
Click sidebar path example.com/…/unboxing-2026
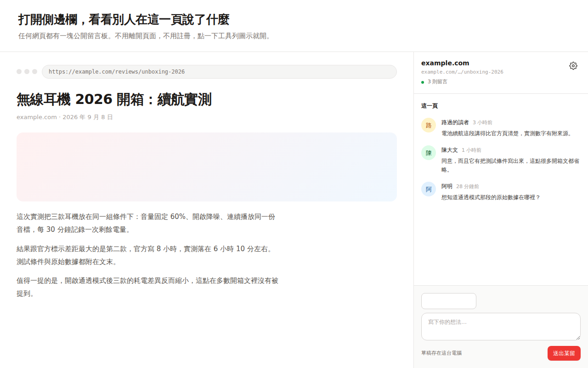[462, 72]
